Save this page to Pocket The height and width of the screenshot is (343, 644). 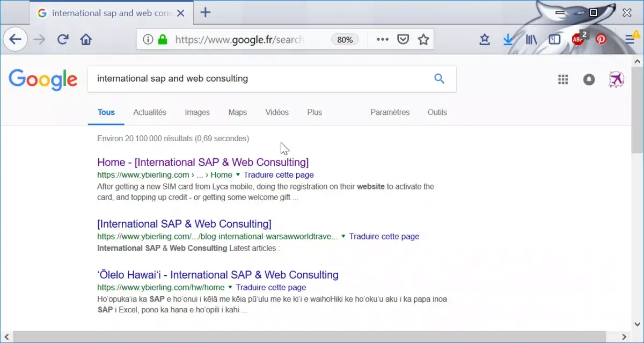pos(403,39)
